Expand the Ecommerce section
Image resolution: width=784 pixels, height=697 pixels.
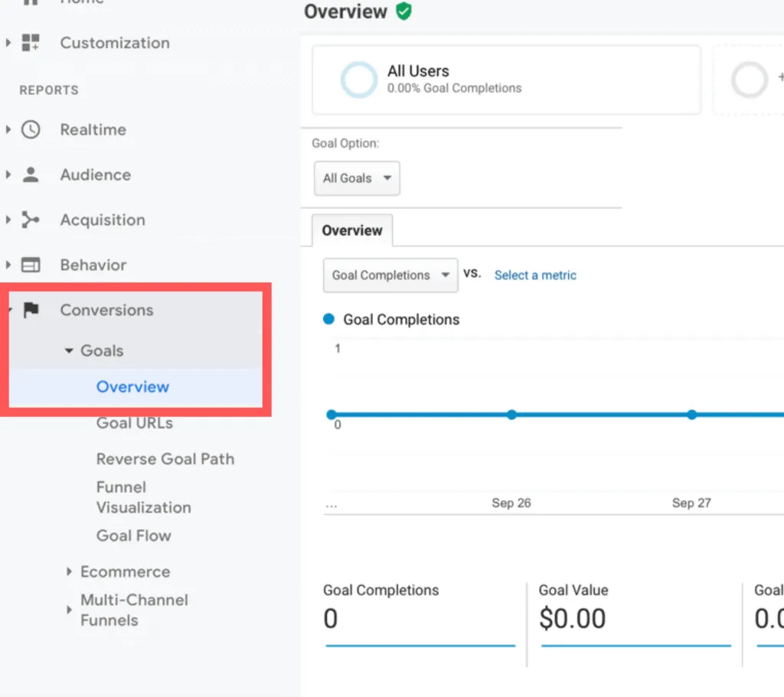click(x=69, y=572)
